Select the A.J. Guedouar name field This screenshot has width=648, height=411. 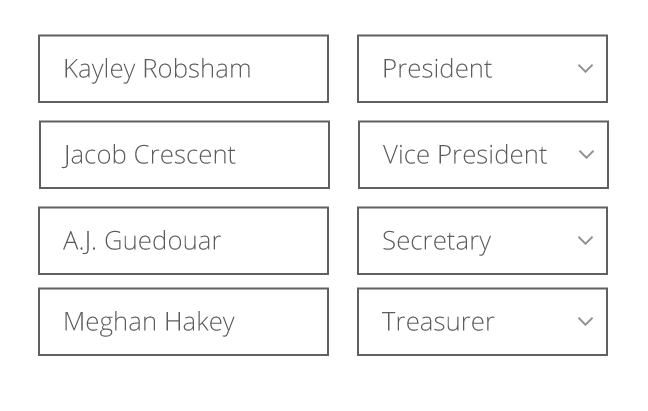coord(183,241)
